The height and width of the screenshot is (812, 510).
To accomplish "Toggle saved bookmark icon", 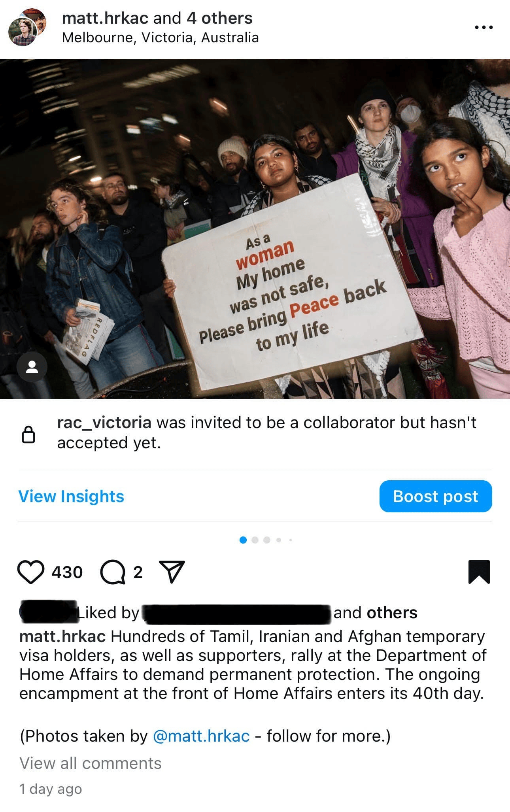I will tap(479, 572).
